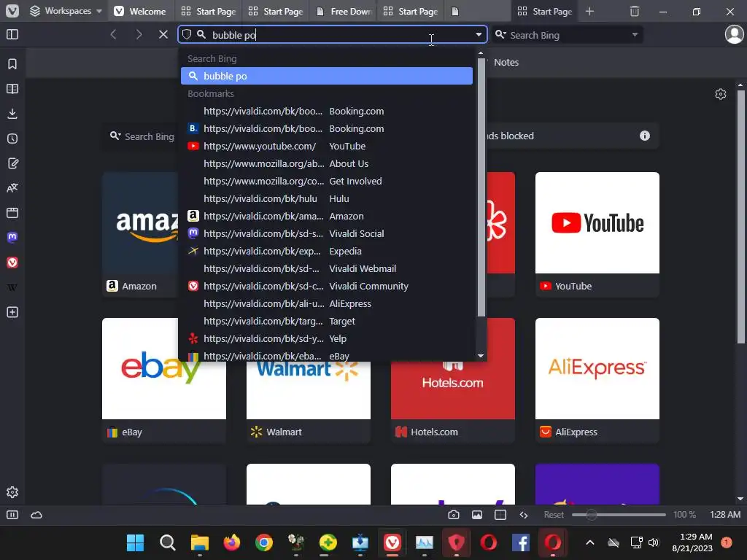Toggle panel visibility icon in the status bar
747x560 pixels.
(12, 515)
